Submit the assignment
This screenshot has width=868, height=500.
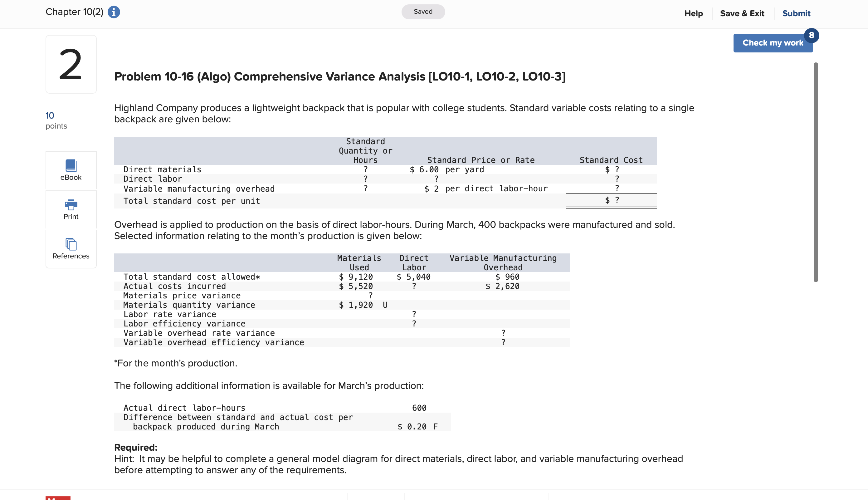796,13
